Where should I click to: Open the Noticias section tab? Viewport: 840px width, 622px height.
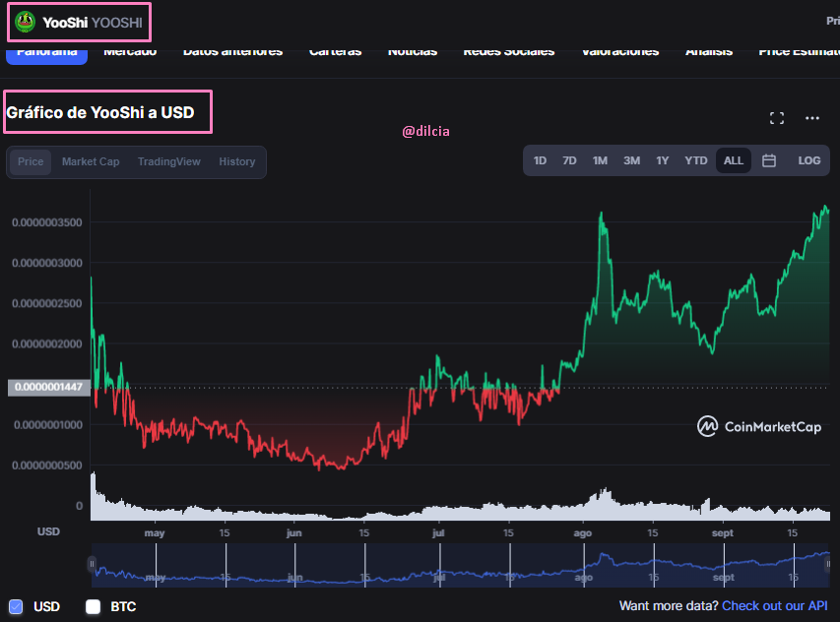pos(413,52)
